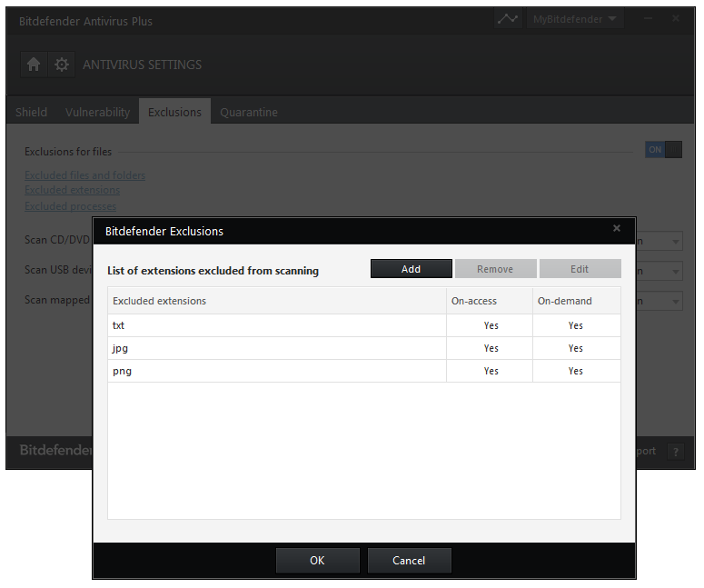
Task: Select the Exclusions tab
Action: tap(174, 112)
